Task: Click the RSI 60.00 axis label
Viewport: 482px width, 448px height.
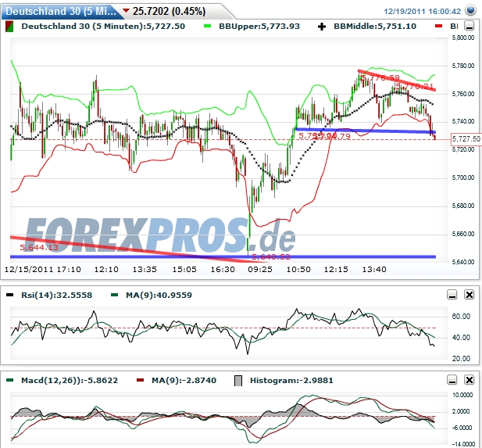Action: 461,317
